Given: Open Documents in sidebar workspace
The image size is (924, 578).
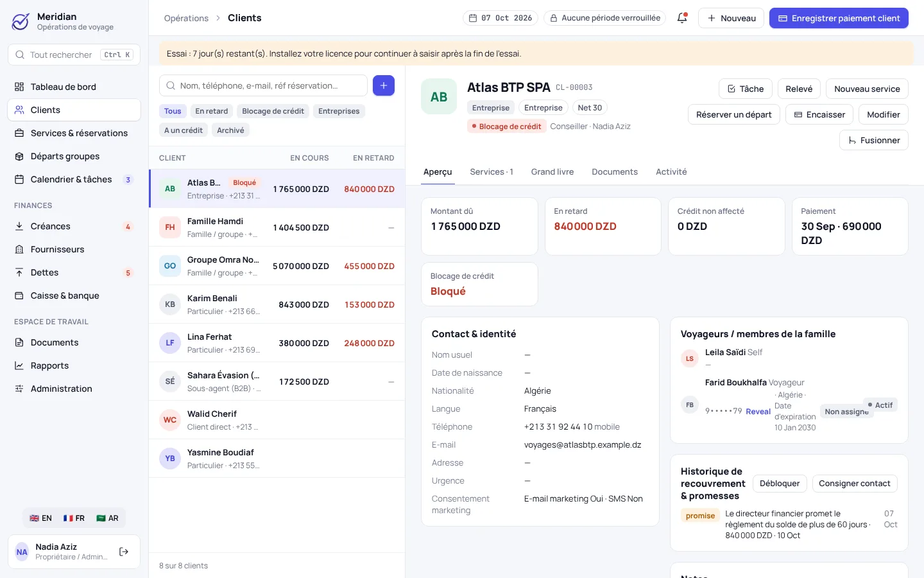Looking at the screenshot, I should pos(74,342).
